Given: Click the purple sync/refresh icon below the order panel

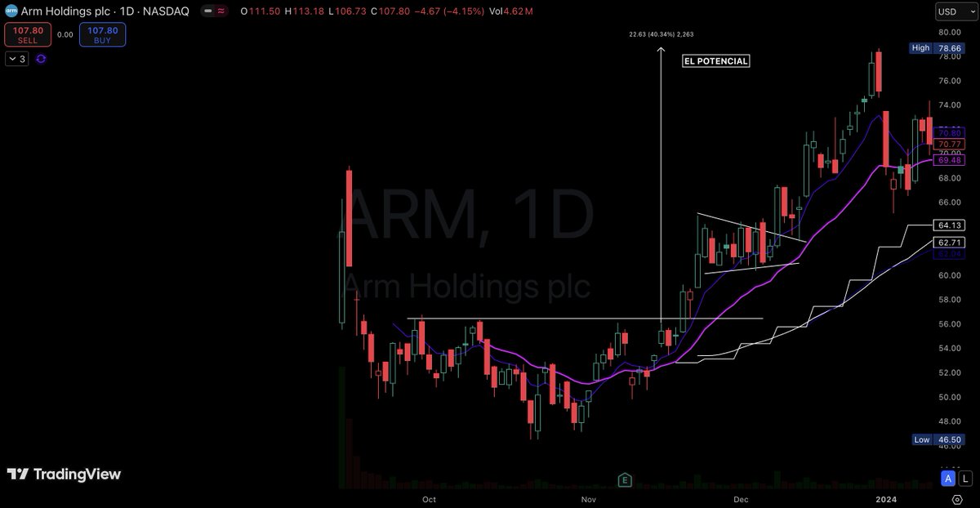Looking at the screenshot, I should [39, 59].
